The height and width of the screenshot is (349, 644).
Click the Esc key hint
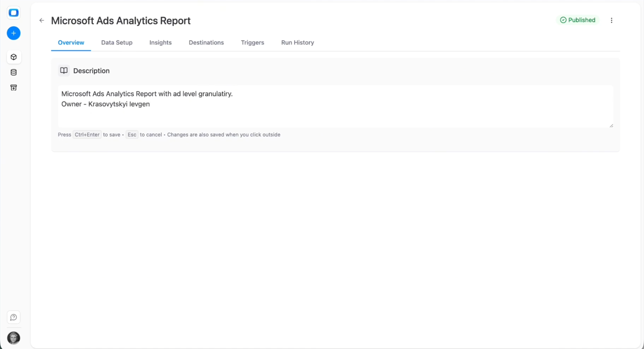[132, 135]
